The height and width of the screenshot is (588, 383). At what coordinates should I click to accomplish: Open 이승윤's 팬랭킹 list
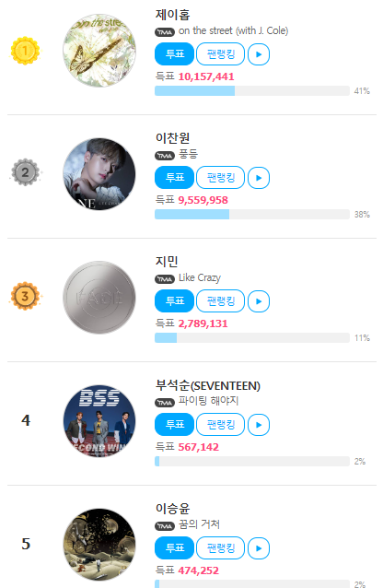tap(221, 547)
